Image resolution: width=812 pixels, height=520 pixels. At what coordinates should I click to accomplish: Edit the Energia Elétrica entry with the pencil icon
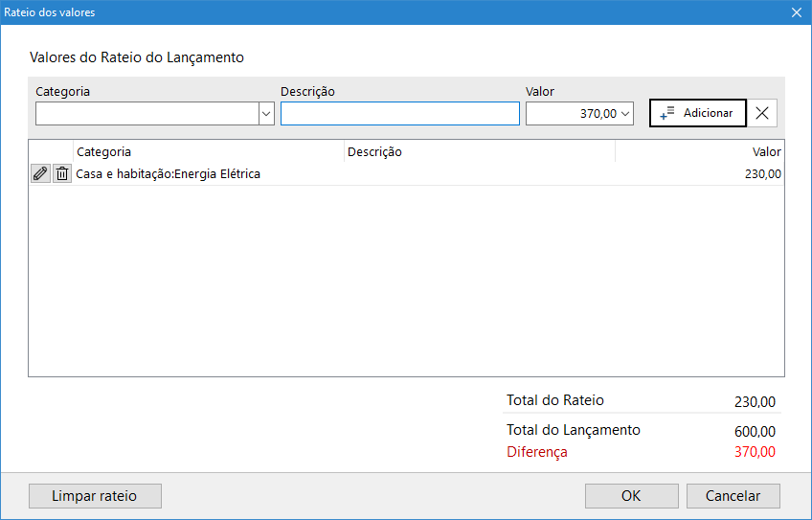(x=39, y=173)
